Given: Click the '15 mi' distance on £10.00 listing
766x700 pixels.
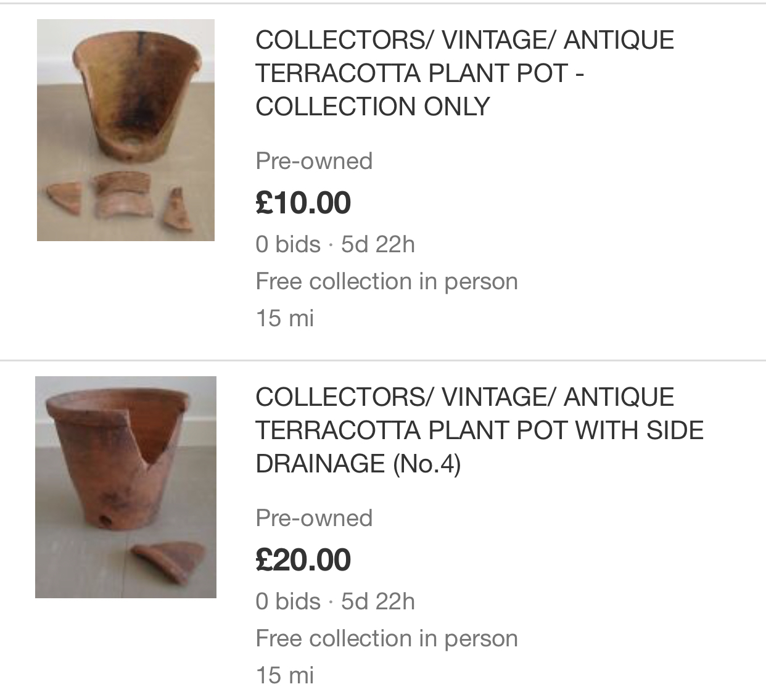Looking at the screenshot, I should (x=285, y=318).
